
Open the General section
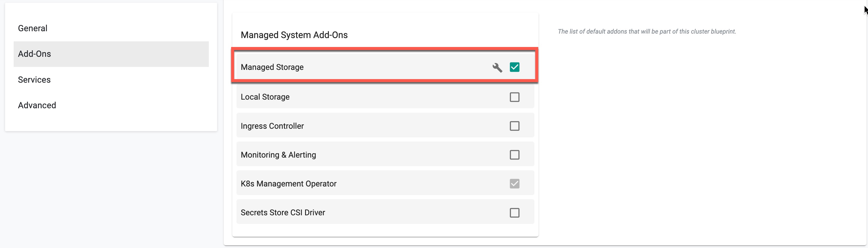[33, 28]
